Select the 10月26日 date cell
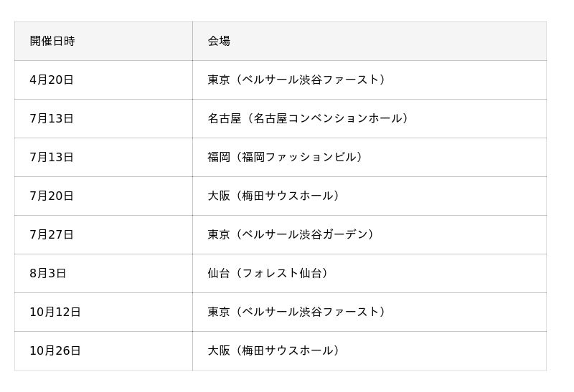The height and width of the screenshot is (392, 574). point(55,351)
